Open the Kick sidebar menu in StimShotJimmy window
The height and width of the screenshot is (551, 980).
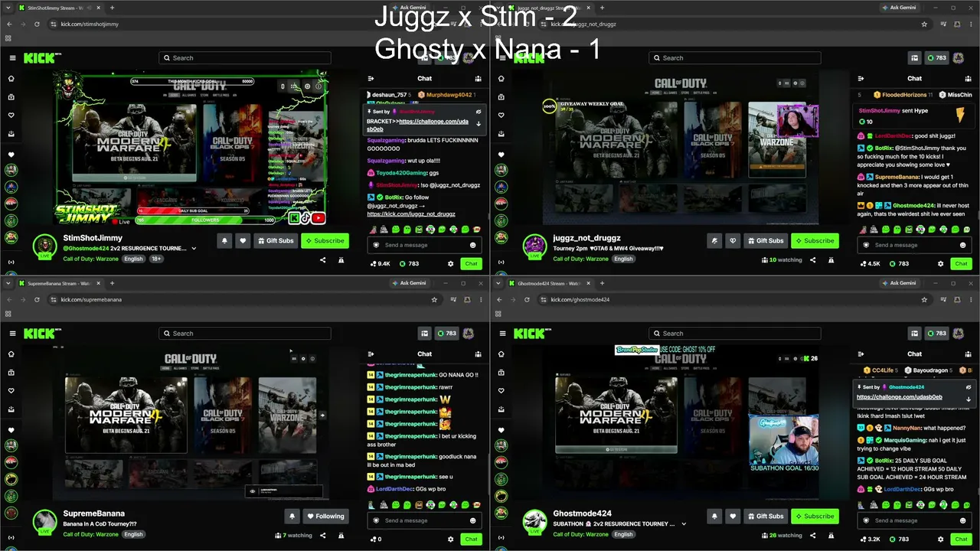pyautogui.click(x=12, y=58)
